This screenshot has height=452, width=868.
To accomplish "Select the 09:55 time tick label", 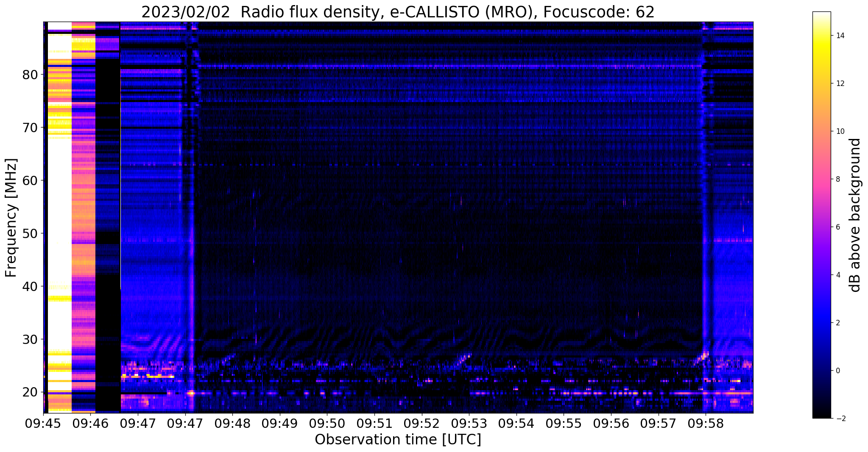I will coord(564,423).
